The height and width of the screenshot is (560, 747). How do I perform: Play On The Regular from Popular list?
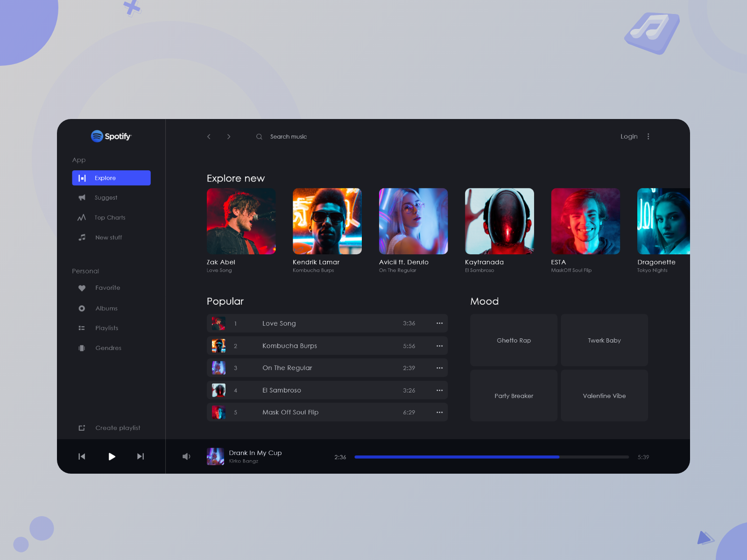point(327,368)
